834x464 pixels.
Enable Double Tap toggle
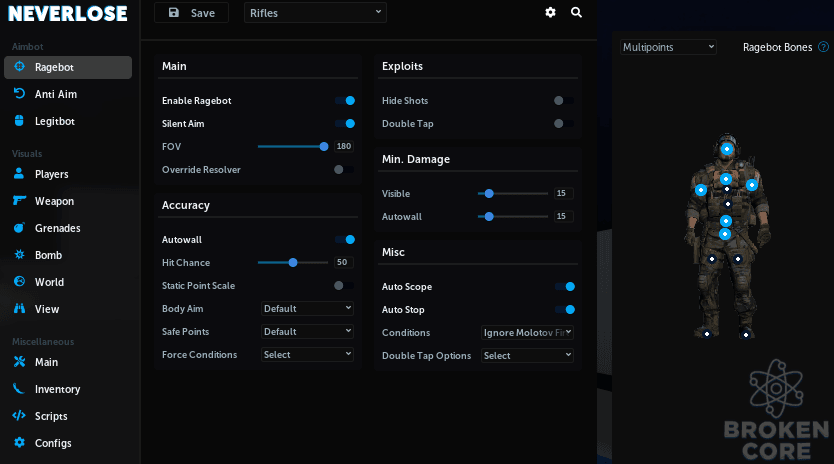(564, 123)
